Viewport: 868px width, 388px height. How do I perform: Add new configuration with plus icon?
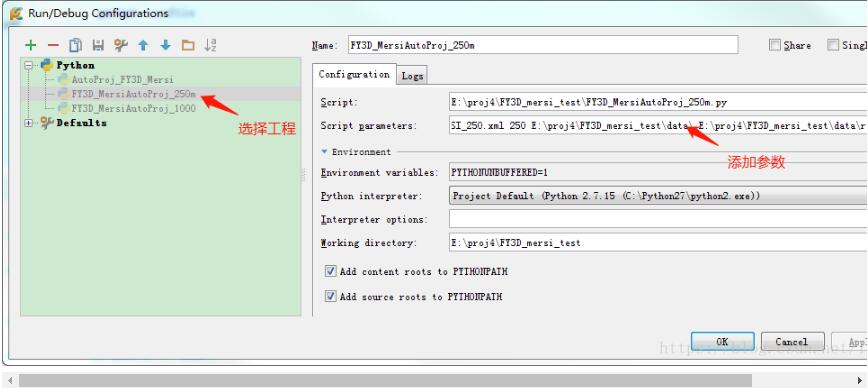click(x=31, y=45)
